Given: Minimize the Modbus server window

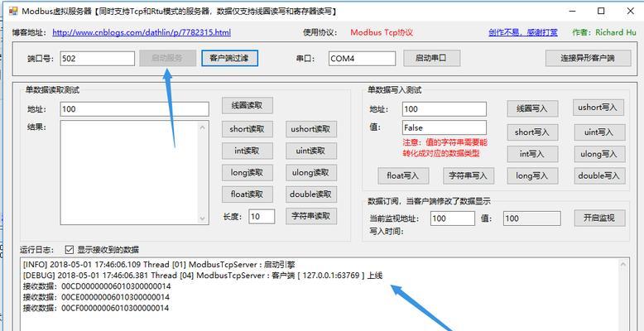Looking at the screenshot, I should 572,11.
